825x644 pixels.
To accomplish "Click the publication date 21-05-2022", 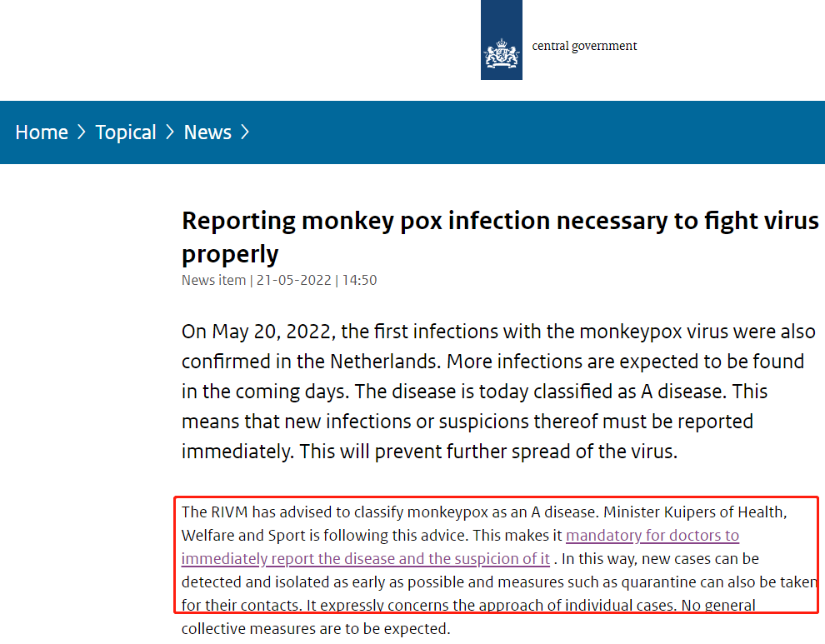I will tap(293, 280).
